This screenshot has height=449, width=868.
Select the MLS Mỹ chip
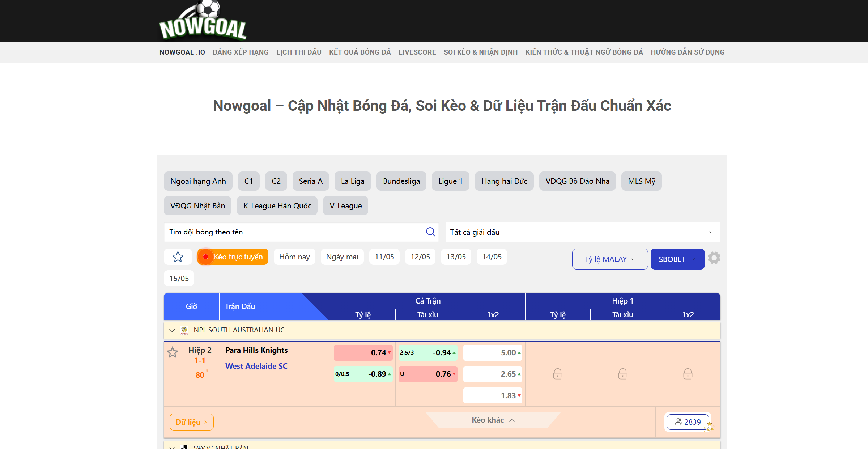[x=642, y=181]
